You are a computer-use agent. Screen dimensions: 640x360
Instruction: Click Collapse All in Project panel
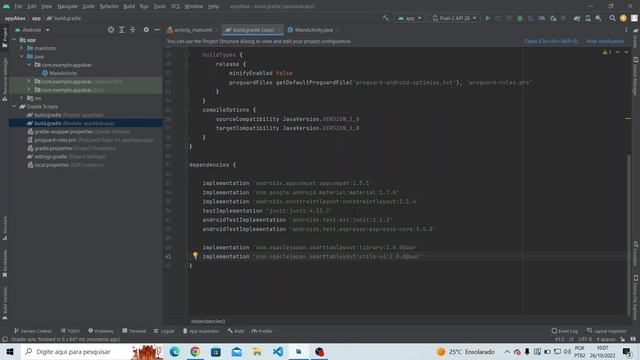coord(133,30)
